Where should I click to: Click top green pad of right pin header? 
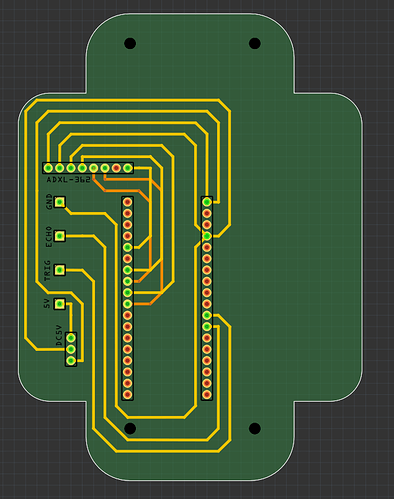pos(207,202)
